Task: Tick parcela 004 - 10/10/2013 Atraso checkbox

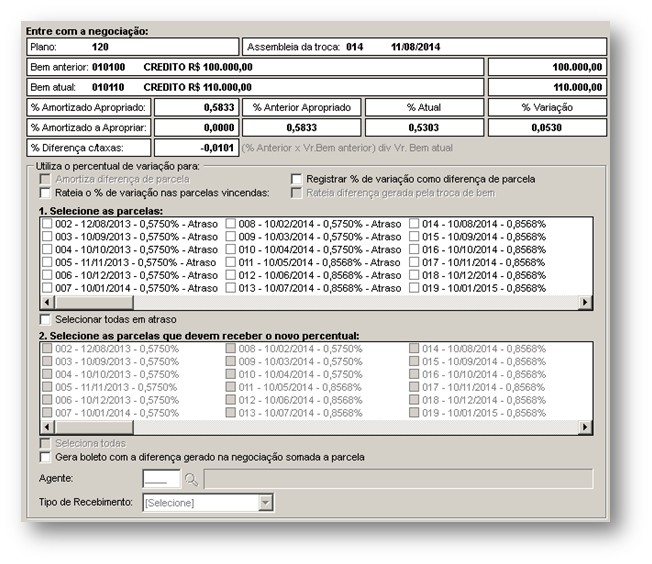Action: pos(47,250)
